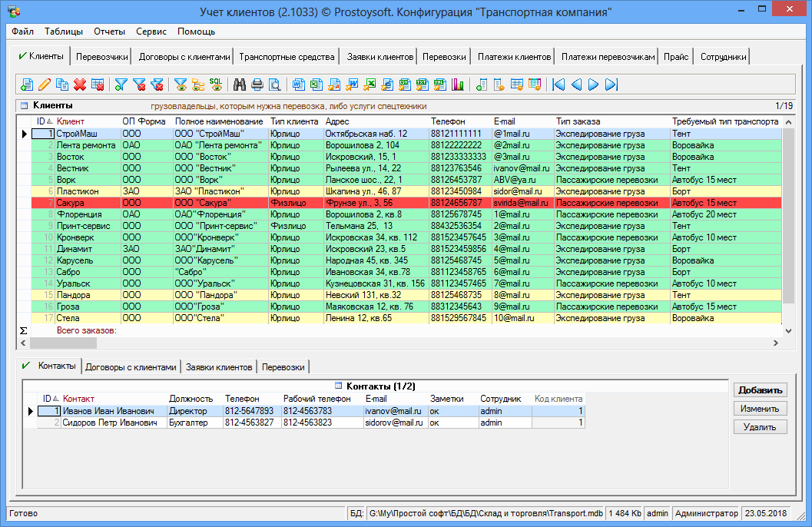Open the Отчеты menu
Screen dimensions: 812x527
(109, 31)
